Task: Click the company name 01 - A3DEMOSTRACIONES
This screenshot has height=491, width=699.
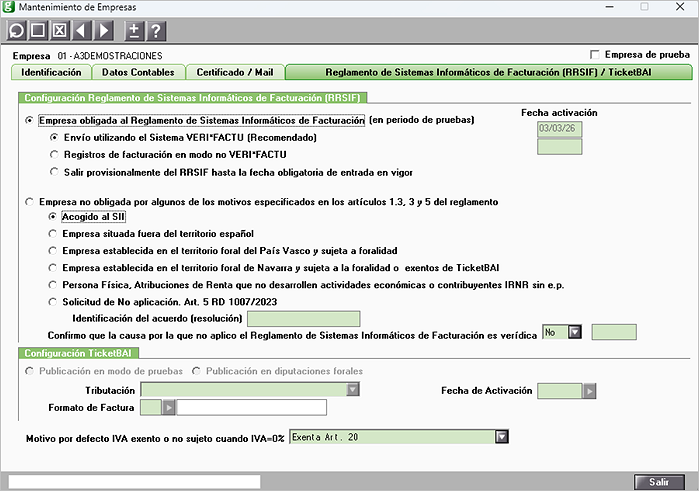Action: click(110, 56)
